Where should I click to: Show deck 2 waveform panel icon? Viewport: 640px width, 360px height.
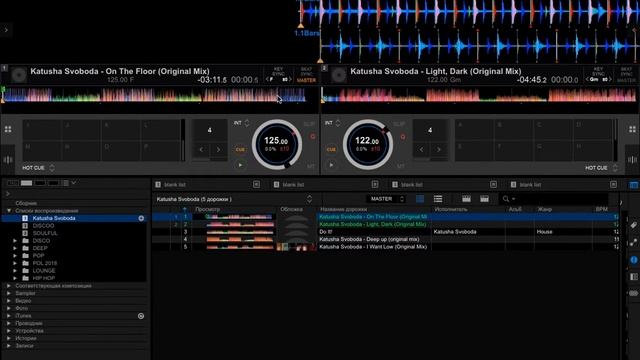(x=632, y=160)
